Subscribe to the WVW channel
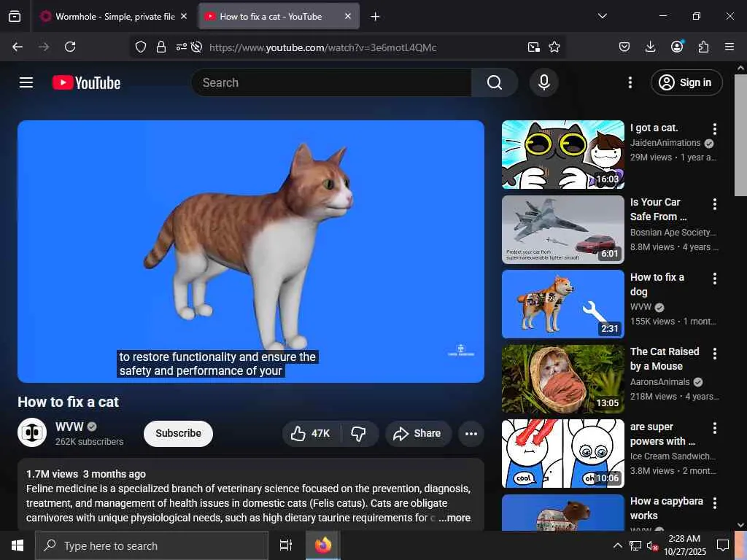747x560 pixels. (178, 433)
